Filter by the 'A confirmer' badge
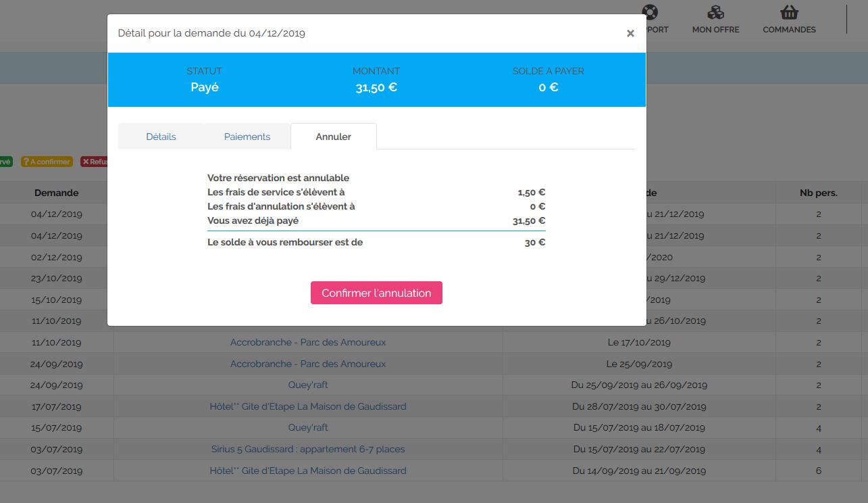 point(47,162)
